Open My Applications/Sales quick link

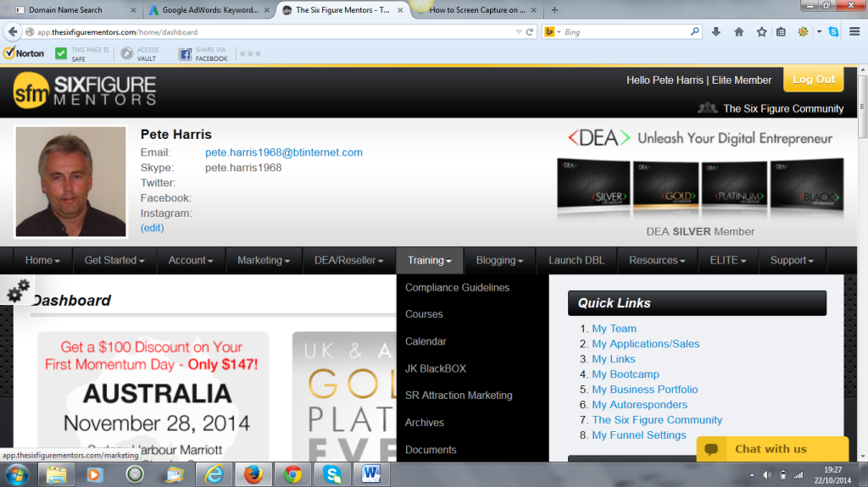click(x=645, y=344)
